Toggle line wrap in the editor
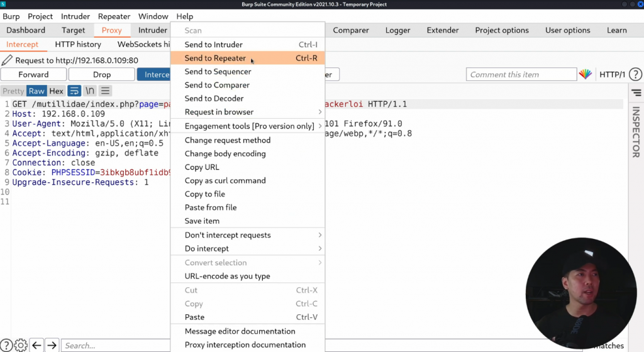The image size is (644, 352). tap(74, 91)
